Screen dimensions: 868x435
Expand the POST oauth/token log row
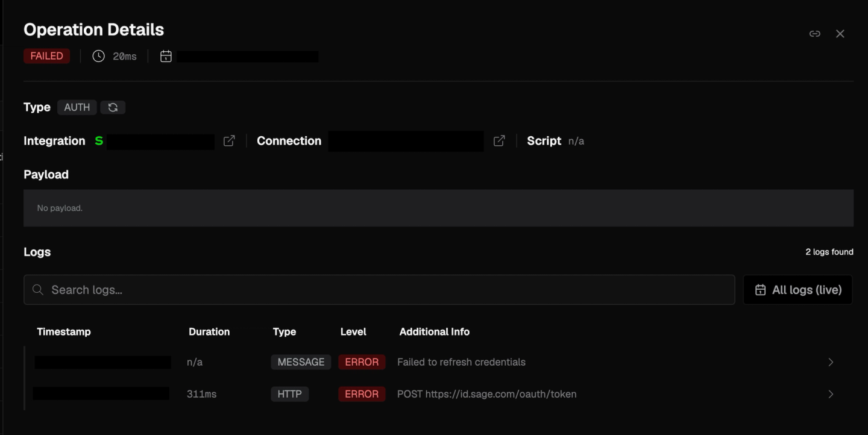pyautogui.click(x=831, y=394)
